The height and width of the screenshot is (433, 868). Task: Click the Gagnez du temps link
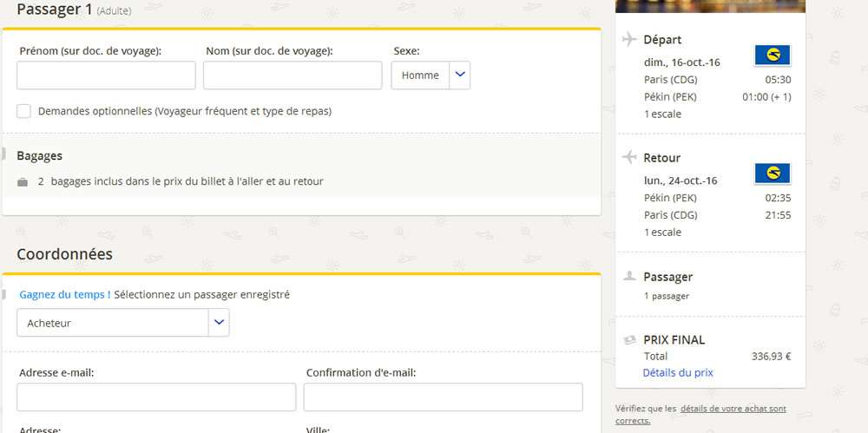coord(64,294)
